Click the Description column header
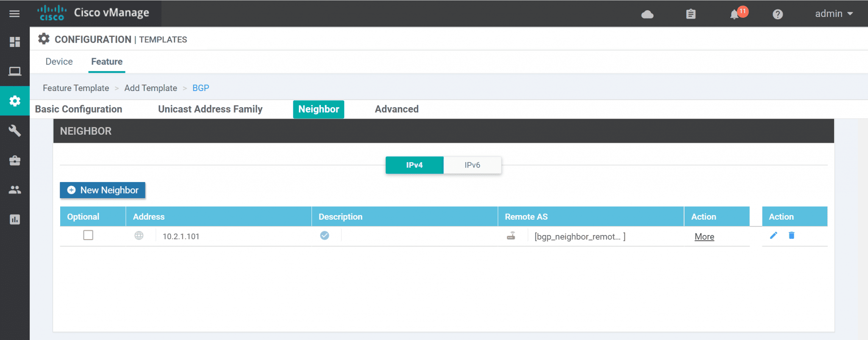 click(405, 216)
